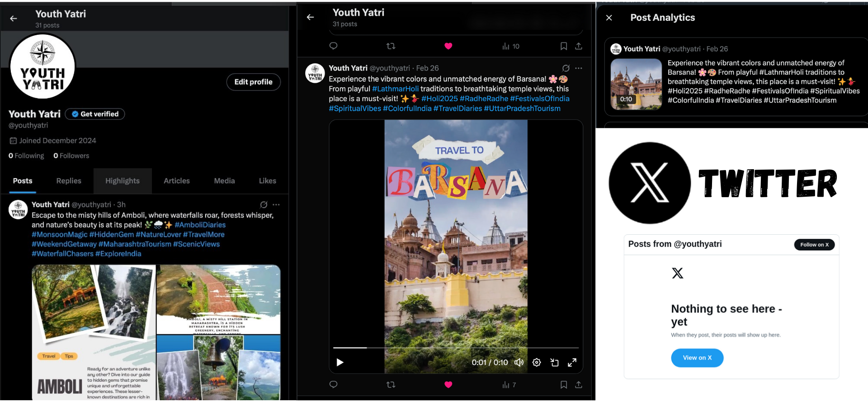Viewport: 868px width, 407px height.
Task: Open more options on Amboli post
Action: coord(276,205)
